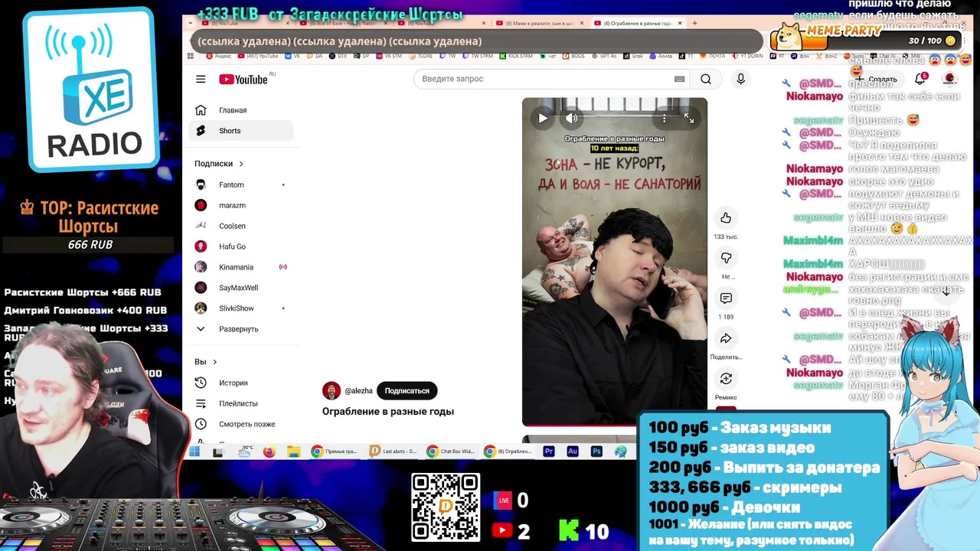
Task: Switch to Ace of Base - Happy Nation tab
Action: (344, 24)
